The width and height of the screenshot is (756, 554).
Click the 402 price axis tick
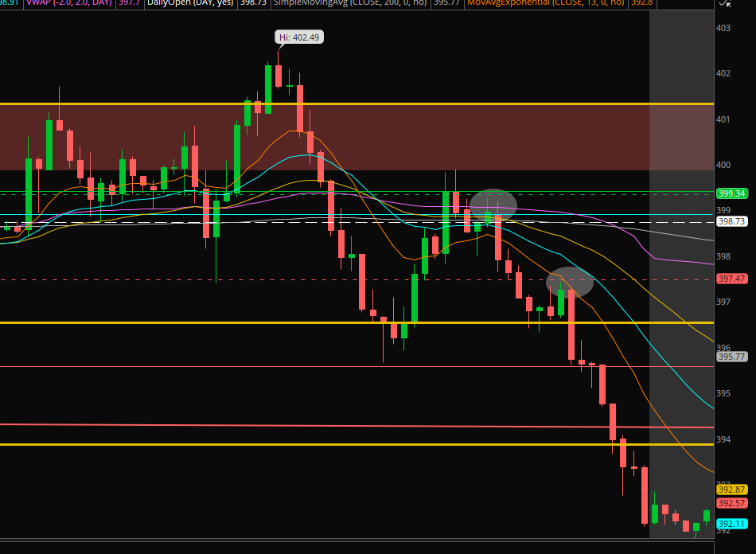pyautogui.click(x=723, y=73)
